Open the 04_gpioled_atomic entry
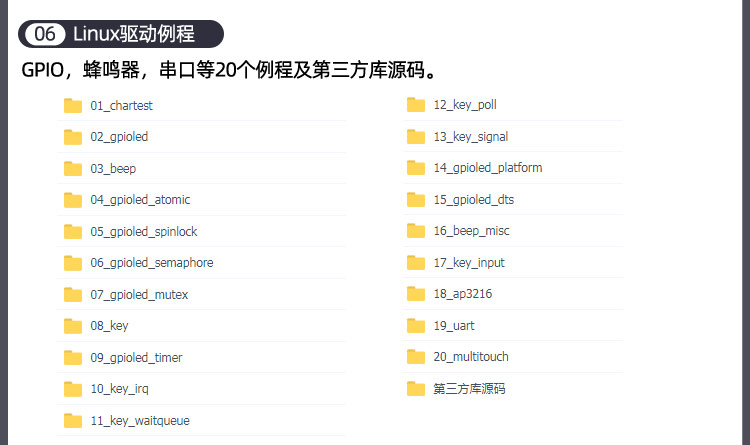 (x=140, y=200)
